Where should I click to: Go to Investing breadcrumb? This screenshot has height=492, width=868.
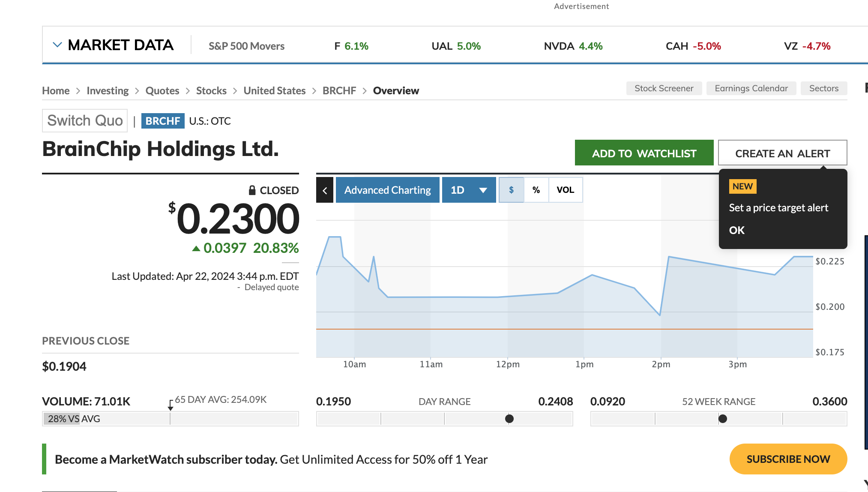click(x=108, y=90)
